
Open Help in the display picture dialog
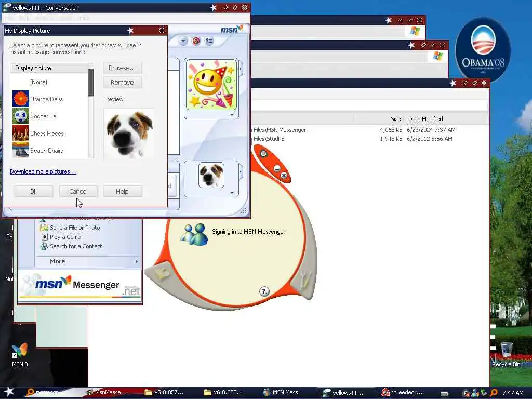(123, 191)
